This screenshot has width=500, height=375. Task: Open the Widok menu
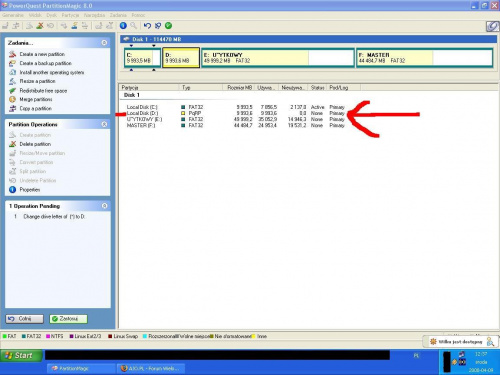point(35,15)
